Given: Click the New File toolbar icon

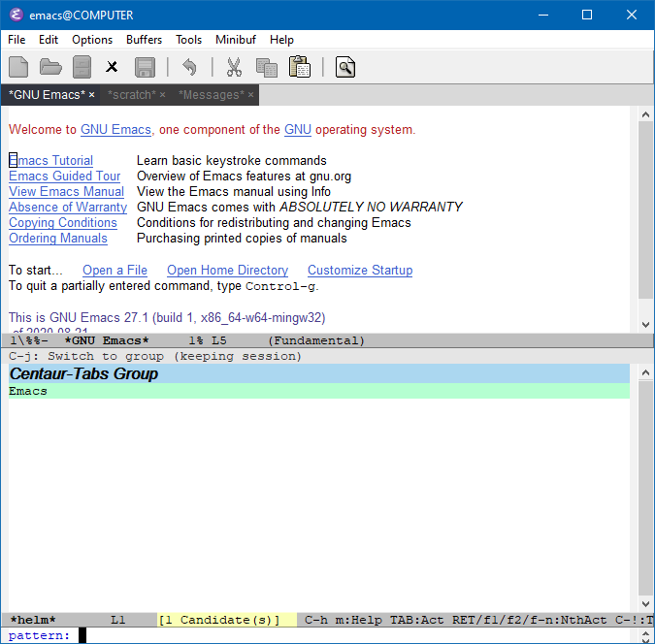Looking at the screenshot, I should tap(18, 67).
